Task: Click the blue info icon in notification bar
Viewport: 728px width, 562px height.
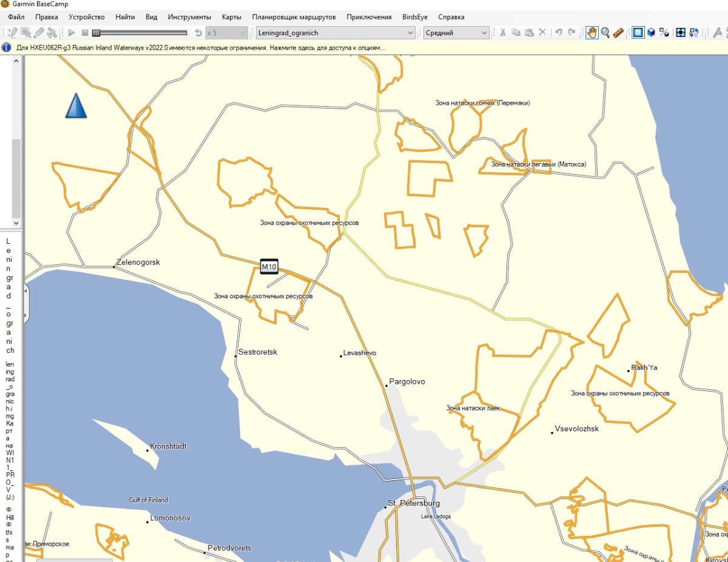Action: point(7,47)
